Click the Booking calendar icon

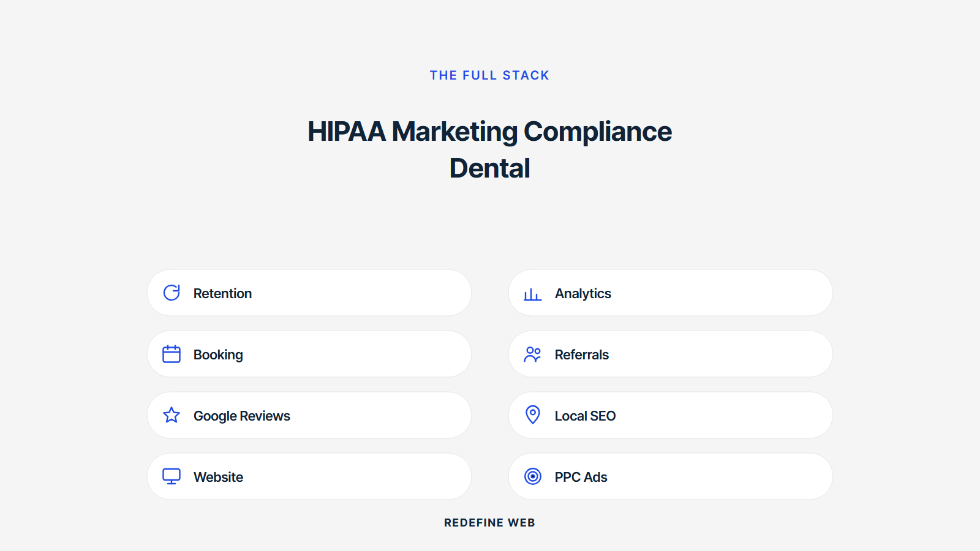171,354
